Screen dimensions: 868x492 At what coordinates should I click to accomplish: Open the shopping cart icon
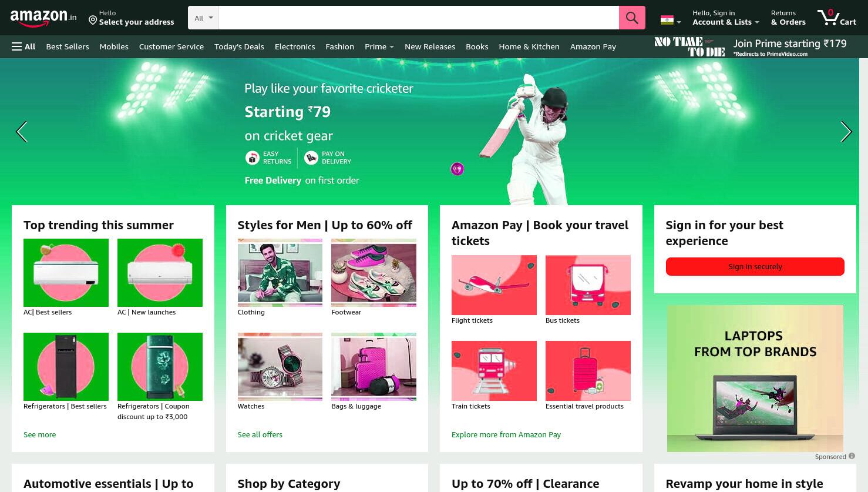coord(836,17)
